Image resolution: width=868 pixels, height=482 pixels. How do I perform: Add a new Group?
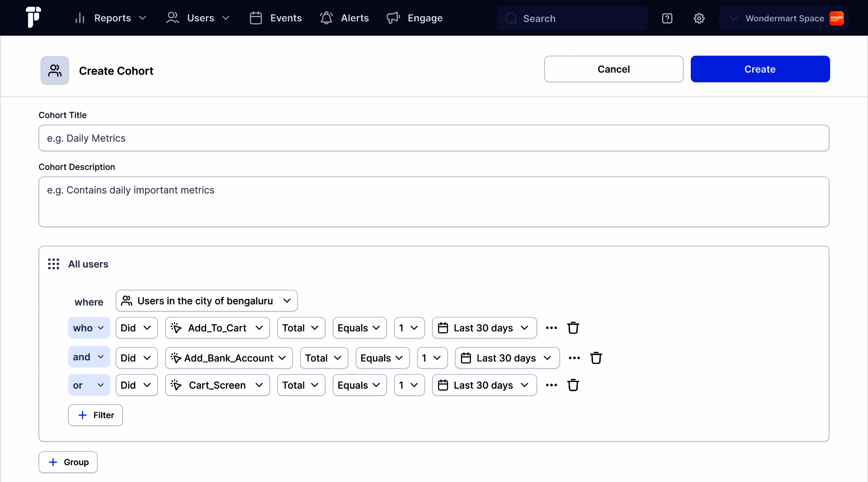pyautogui.click(x=68, y=462)
